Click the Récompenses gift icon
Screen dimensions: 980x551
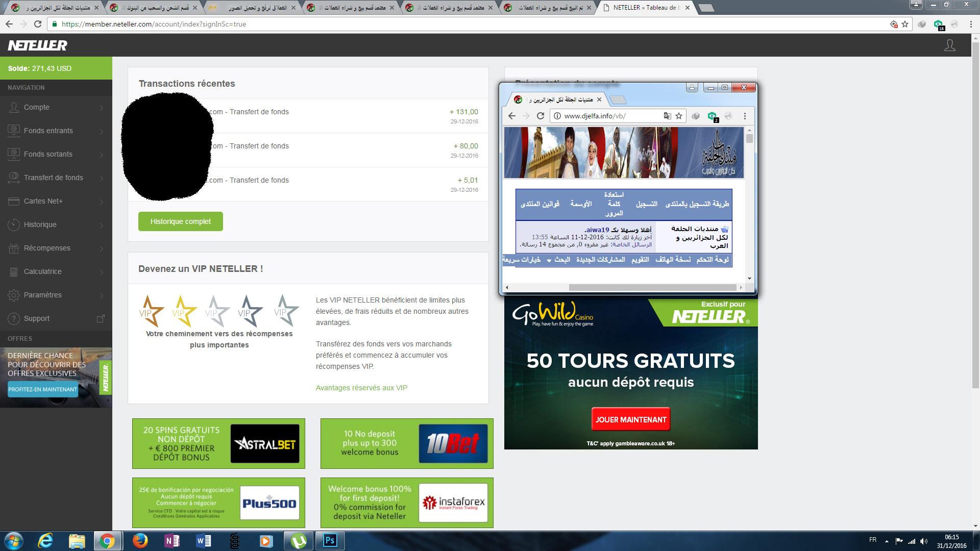[x=14, y=248]
